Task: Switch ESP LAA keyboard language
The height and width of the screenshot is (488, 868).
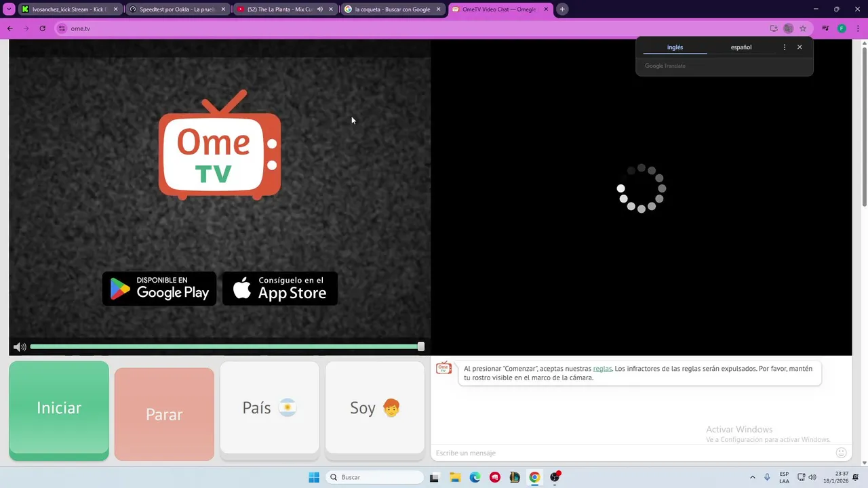Action: pyautogui.click(x=784, y=477)
